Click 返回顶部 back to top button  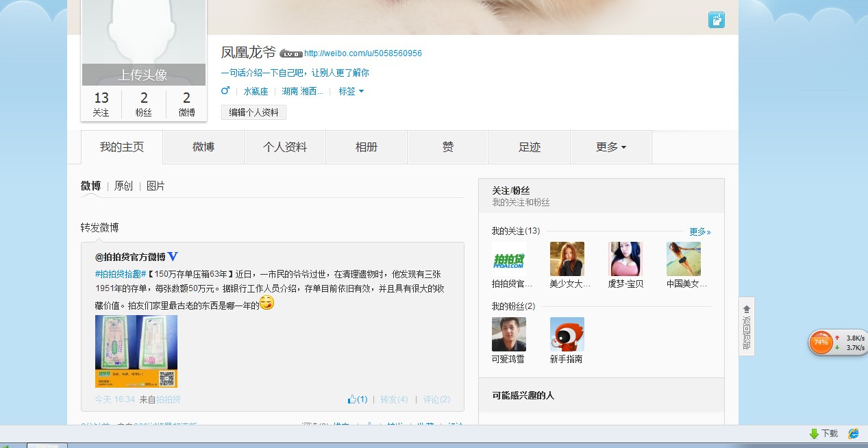pyautogui.click(x=747, y=327)
